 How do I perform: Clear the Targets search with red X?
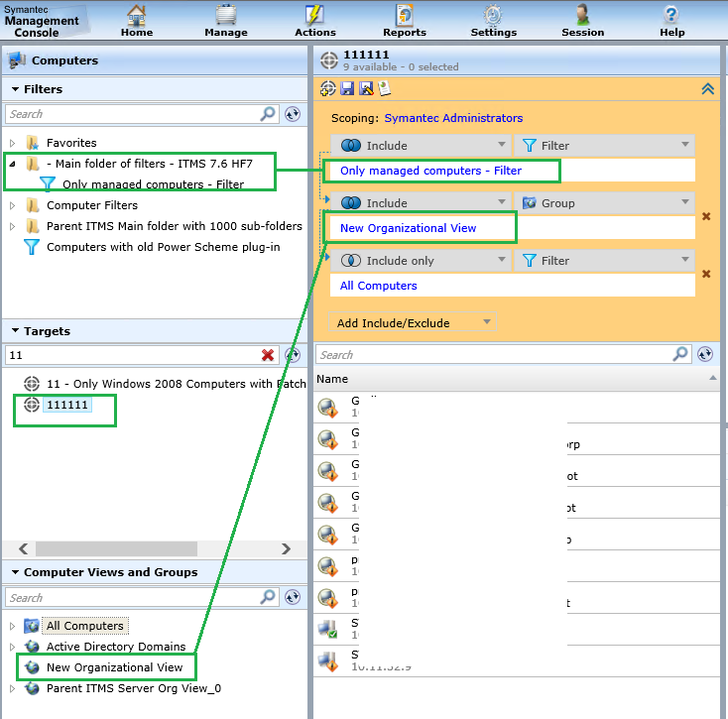pos(268,355)
